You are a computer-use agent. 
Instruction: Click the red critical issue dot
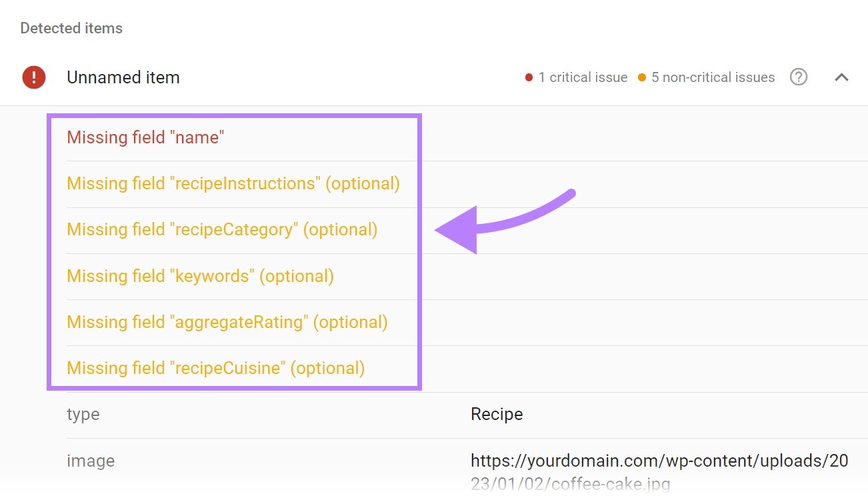pyautogui.click(x=529, y=78)
